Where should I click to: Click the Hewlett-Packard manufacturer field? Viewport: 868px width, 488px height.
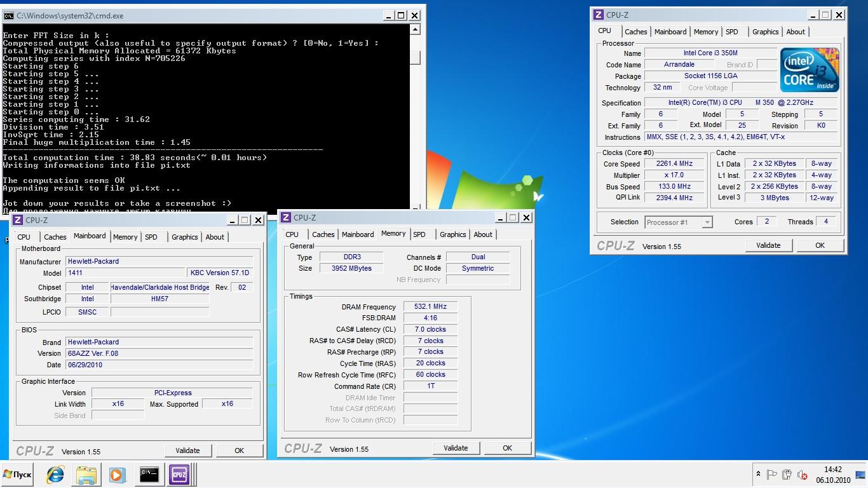pos(159,261)
